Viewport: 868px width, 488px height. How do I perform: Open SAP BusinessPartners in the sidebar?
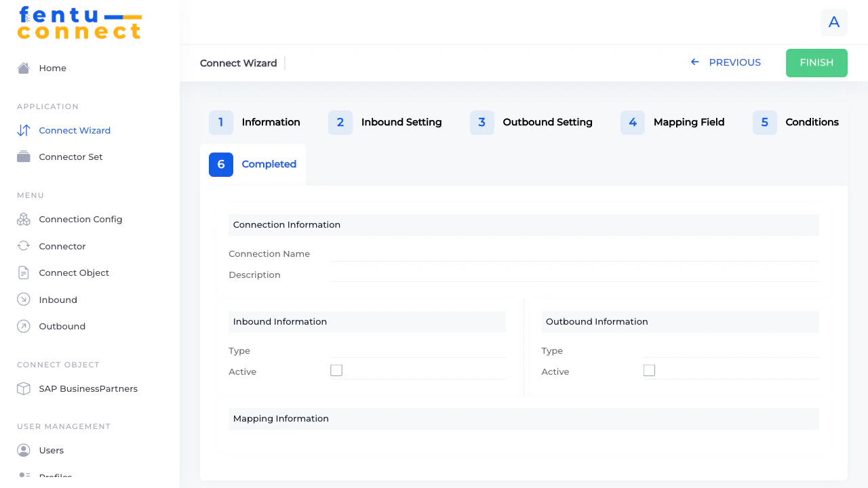(88, 388)
